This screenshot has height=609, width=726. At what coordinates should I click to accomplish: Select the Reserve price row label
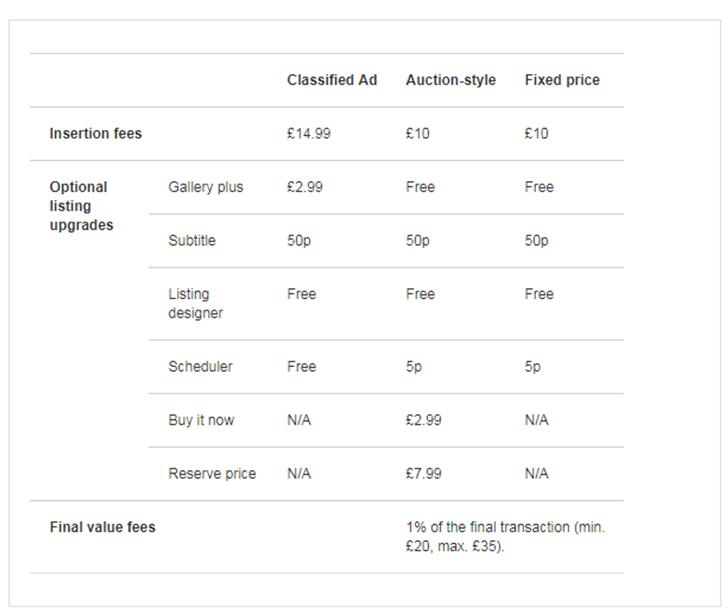212,473
